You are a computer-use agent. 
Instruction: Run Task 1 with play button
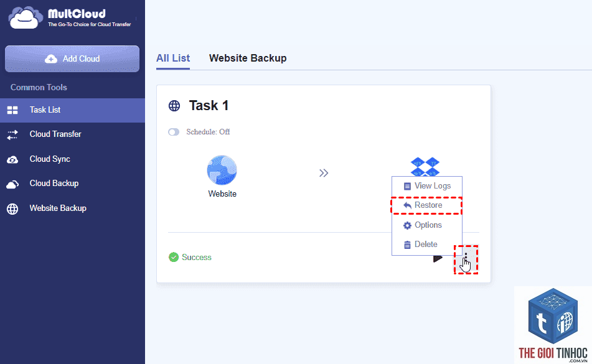point(438,258)
